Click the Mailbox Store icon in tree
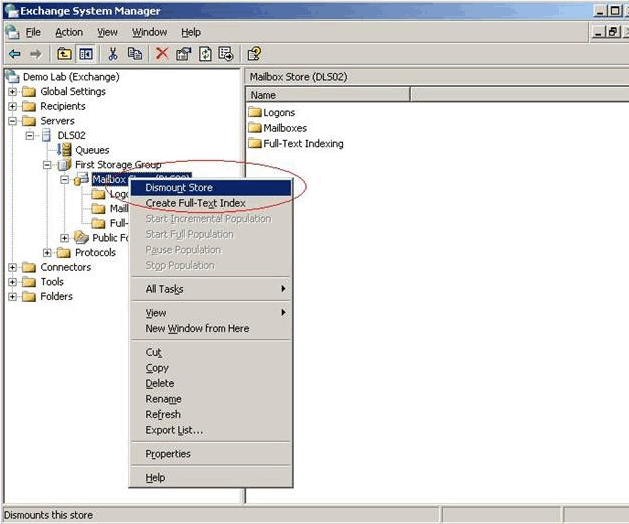The image size is (629, 524). pyautogui.click(x=81, y=179)
